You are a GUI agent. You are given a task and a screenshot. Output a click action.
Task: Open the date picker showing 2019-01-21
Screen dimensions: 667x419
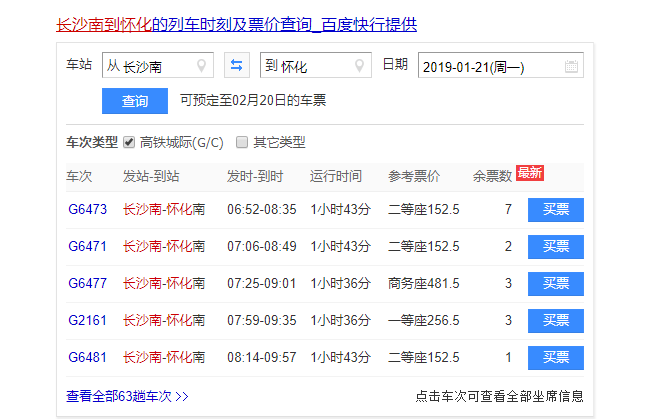coord(490,67)
